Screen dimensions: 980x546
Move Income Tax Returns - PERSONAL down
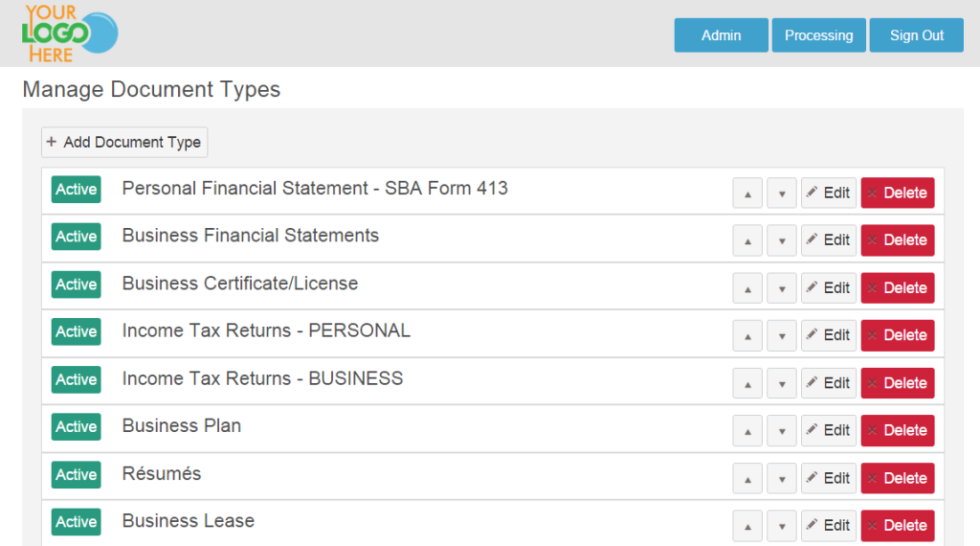[x=781, y=335]
